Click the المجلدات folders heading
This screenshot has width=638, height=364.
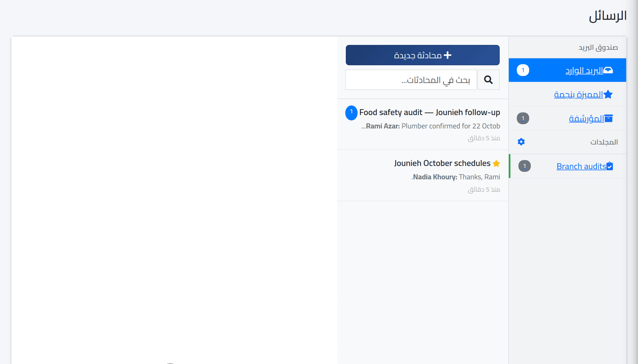click(604, 142)
